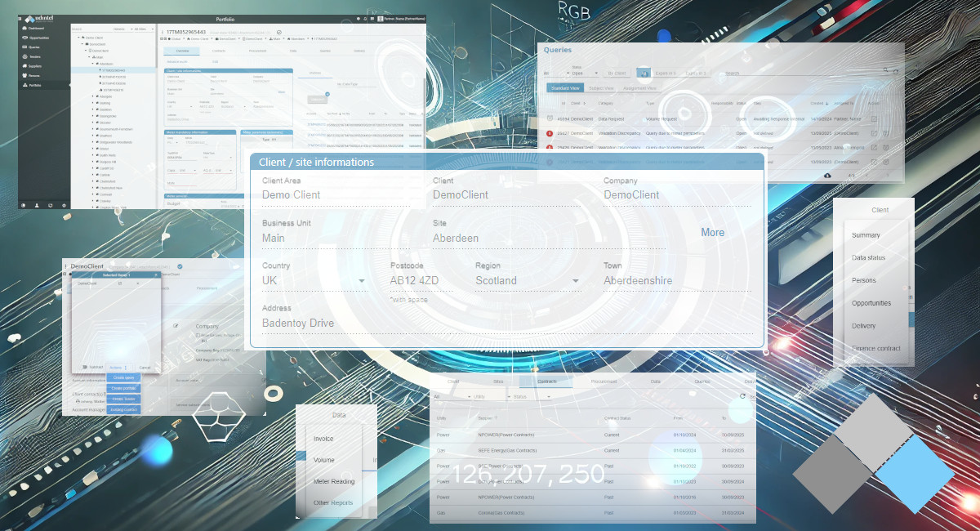Click the refresh icon in Queries panel
The height and width of the screenshot is (531, 980).
point(895,71)
